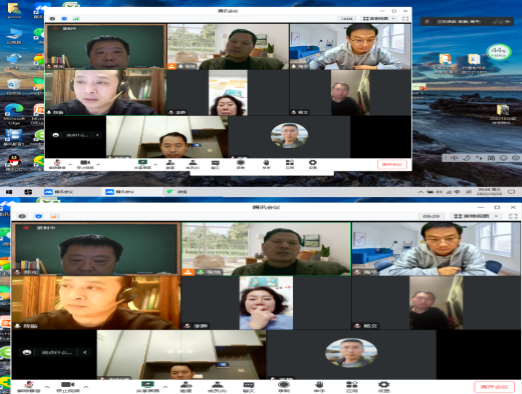Open the blue security shield in the 09:29 meeting

pyautogui.click(x=39, y=216)
